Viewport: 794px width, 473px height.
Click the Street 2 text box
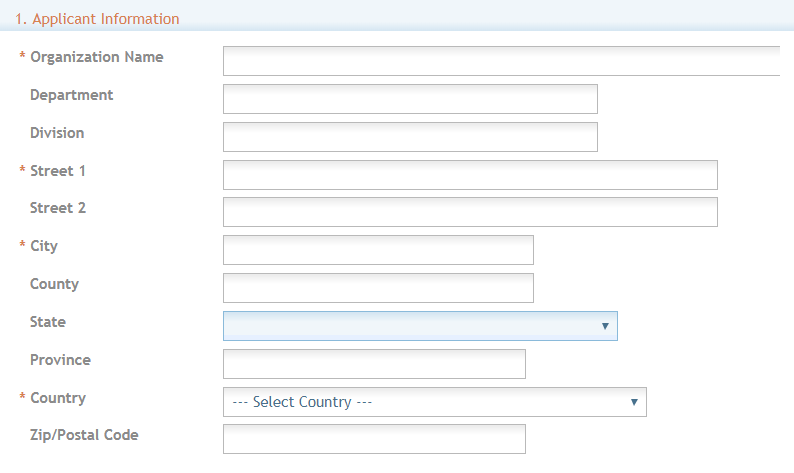pos(470,212)
